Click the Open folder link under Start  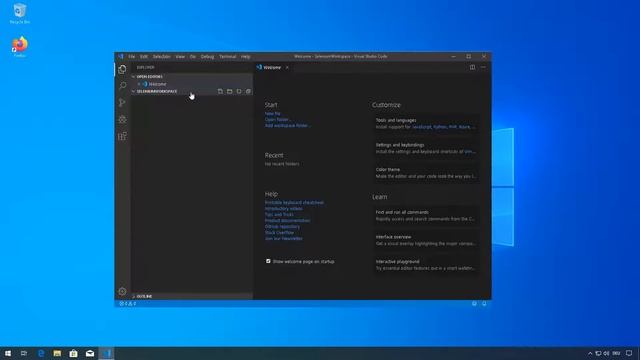(x=278, y=120)
